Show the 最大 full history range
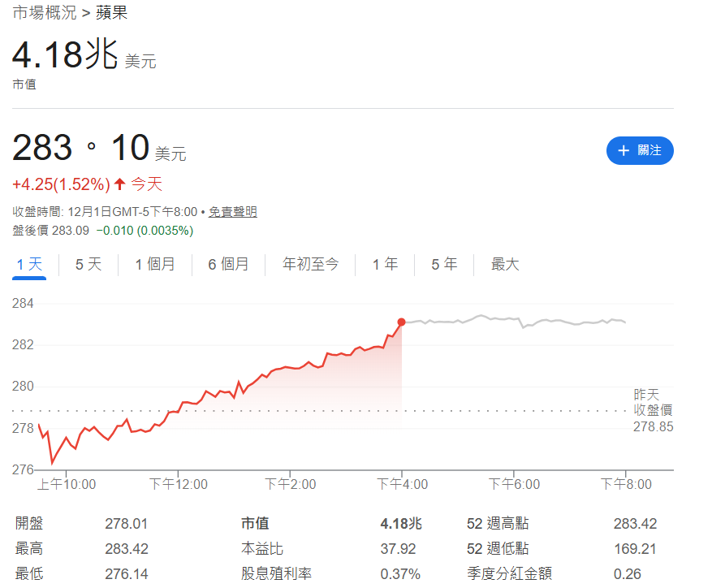 (505, 264)
